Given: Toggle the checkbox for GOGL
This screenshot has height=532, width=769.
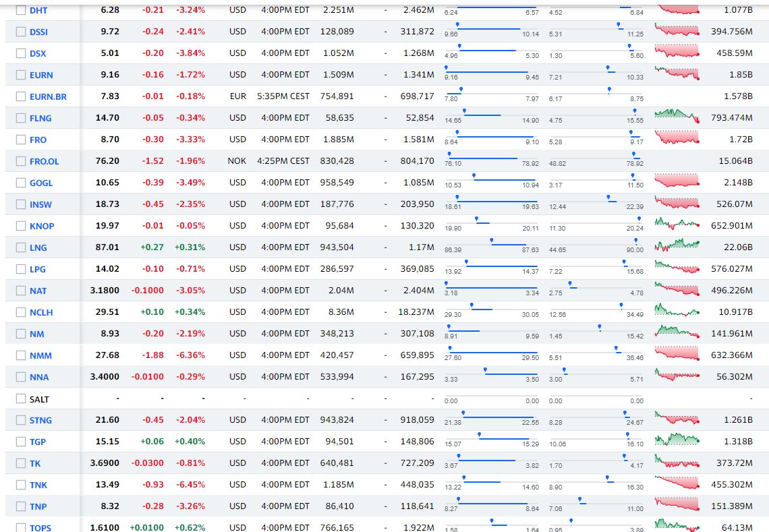Looking at the screenshot, I should tap(21, 183).
